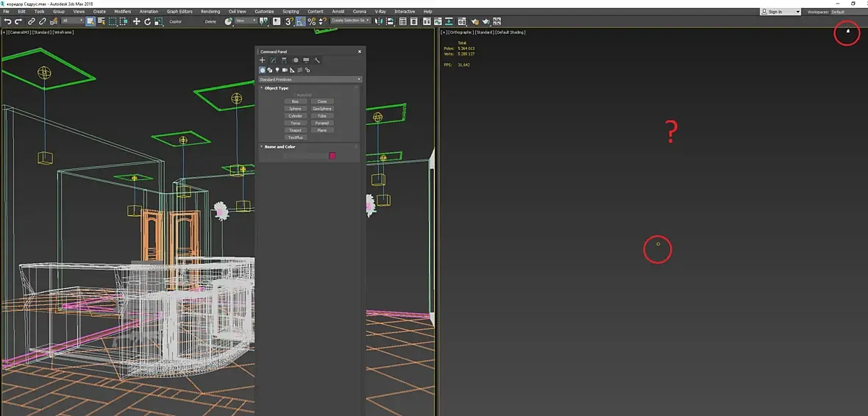Select the Rotate transform tool
This screenshot has height=416, width=868.
tap(148, 22)
